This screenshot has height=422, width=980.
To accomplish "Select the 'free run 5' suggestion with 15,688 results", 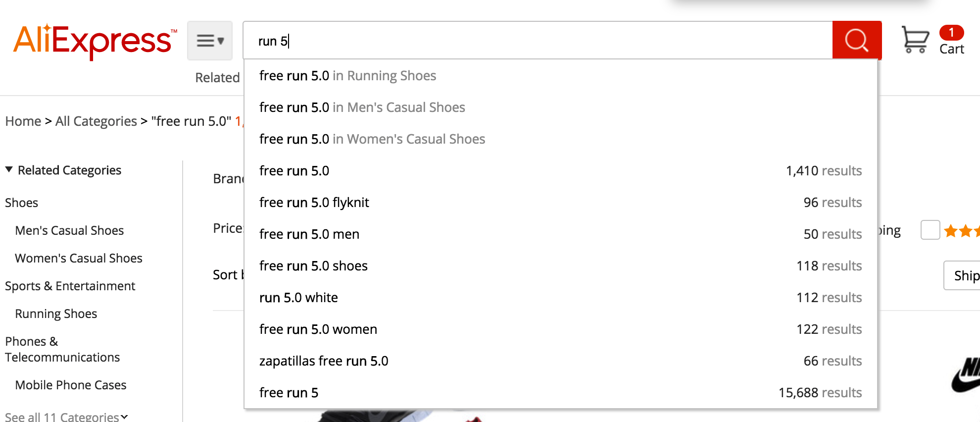I will pyautogui.click(x=561, y=393).
